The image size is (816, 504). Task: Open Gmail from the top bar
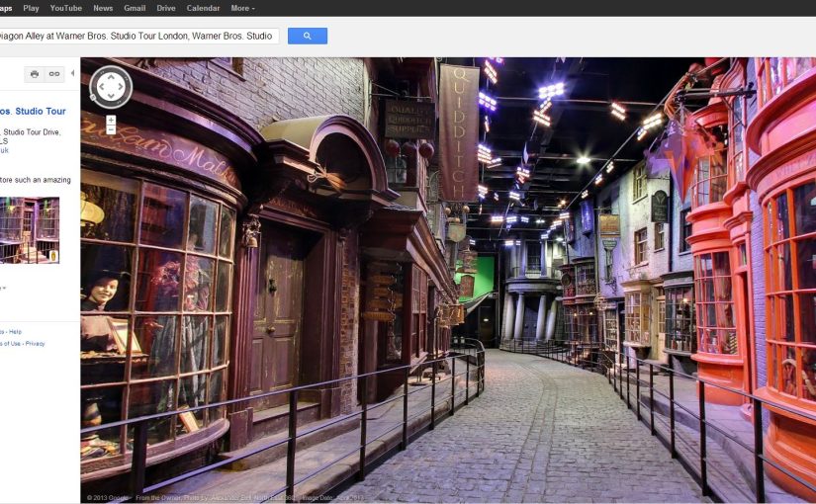click(135, 8)
